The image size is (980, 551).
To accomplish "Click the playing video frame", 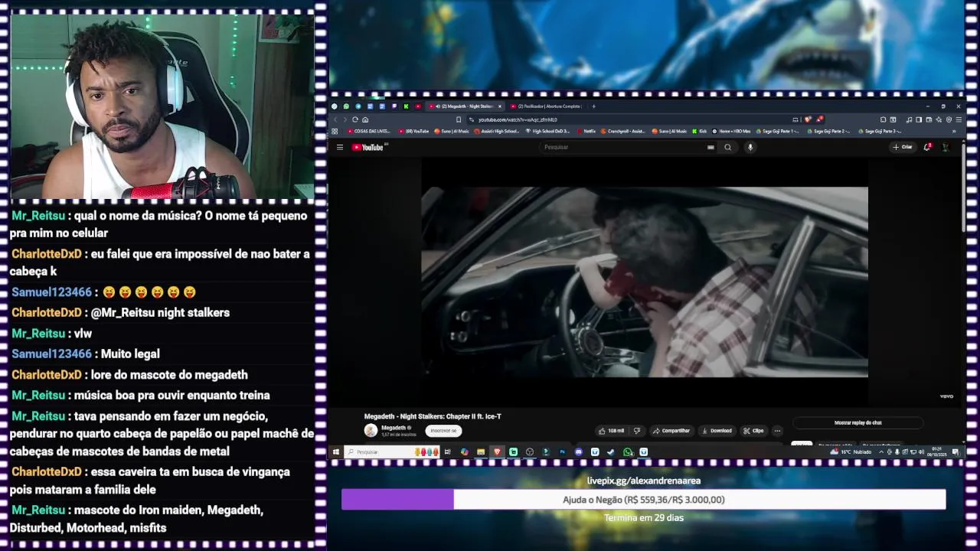I will tap(645, 282).
